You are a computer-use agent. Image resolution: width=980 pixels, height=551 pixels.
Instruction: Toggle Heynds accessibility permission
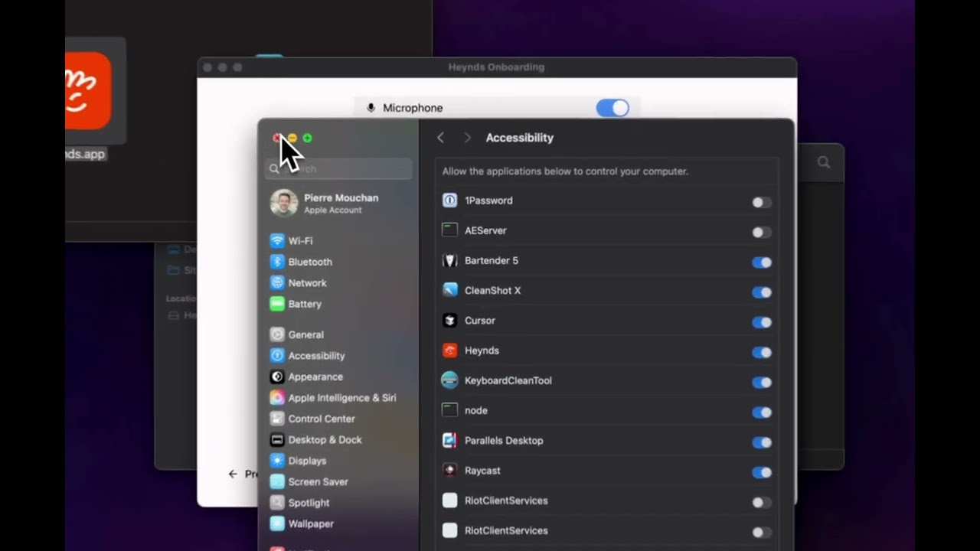coord(761,352)
